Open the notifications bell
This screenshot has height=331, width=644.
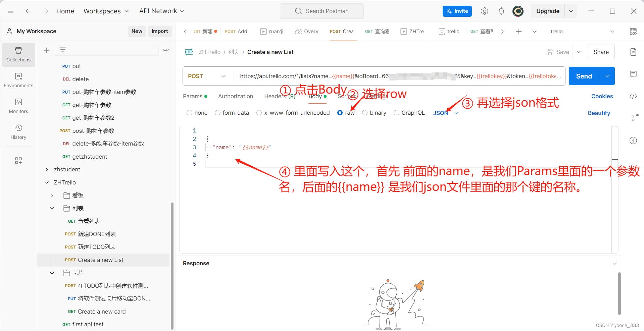501,11
